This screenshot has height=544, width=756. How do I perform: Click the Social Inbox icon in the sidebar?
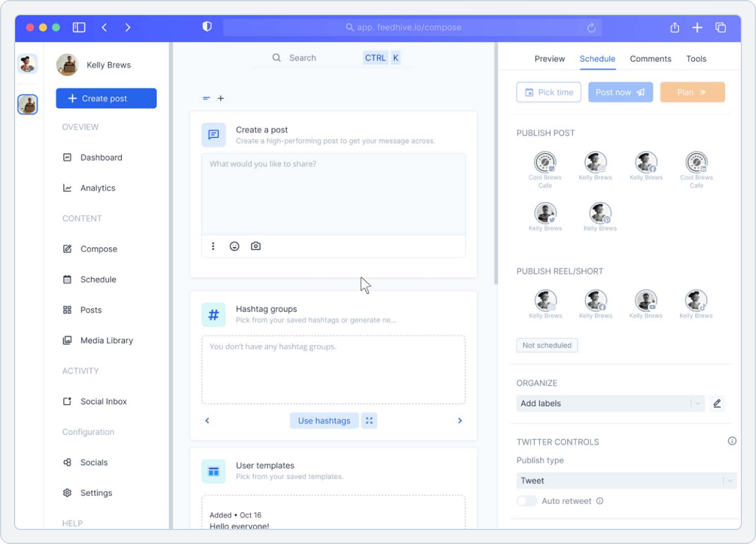pyautogui.click(x=68, y=401)
